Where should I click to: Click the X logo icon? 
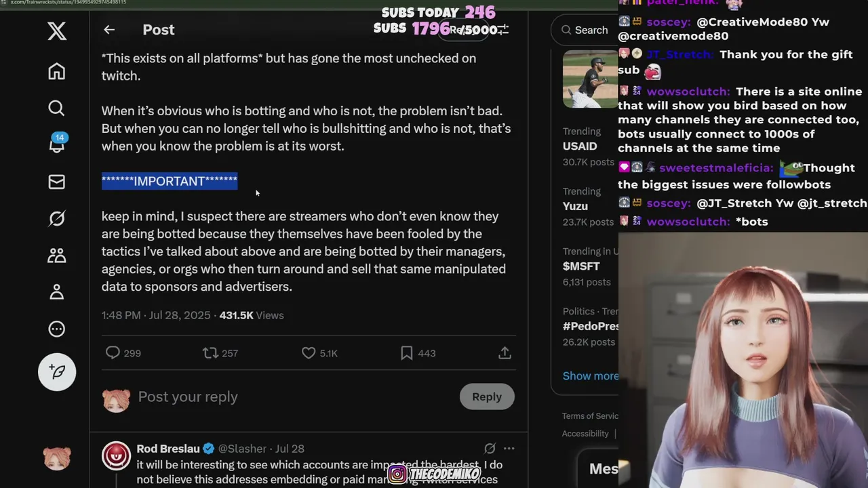57,30
